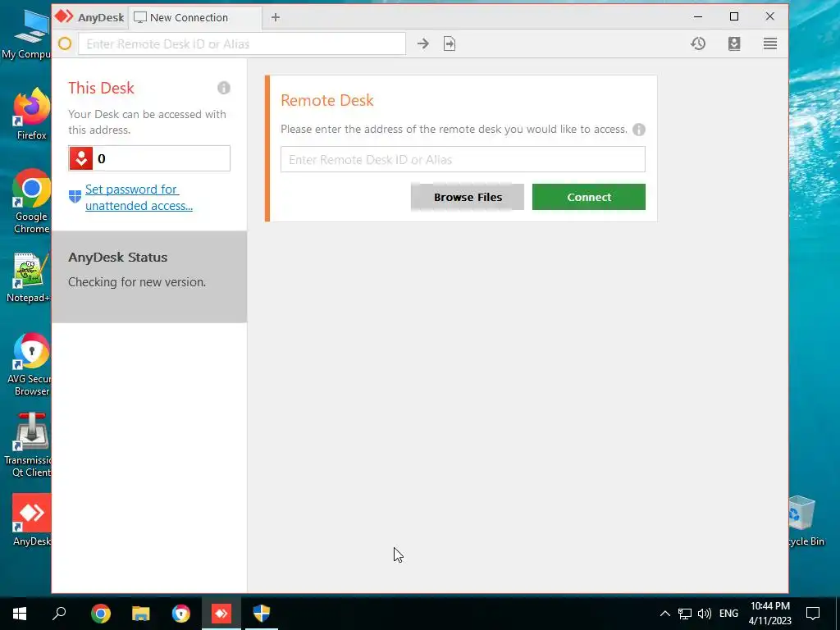Viewport: 840px width, 630px height.
Task: Open the Windows Start menu
Action: (x=20, y=614)
